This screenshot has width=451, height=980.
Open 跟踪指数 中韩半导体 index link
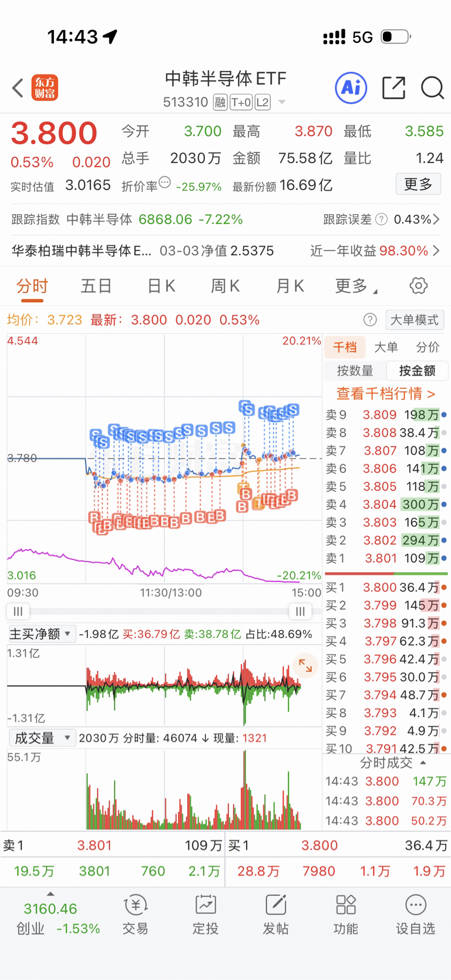pos(127,219)
